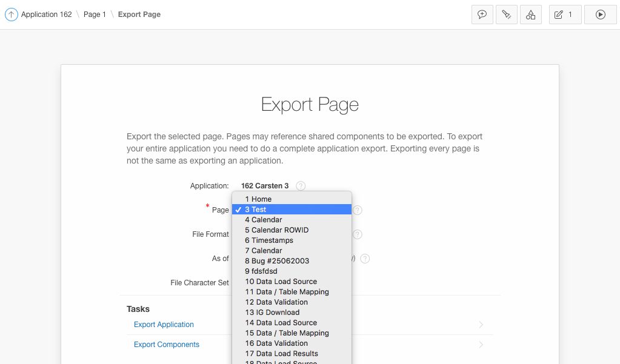Open the feedback comment icon
The width and height of the screenshot is (620, 364).
coord(482,15)
